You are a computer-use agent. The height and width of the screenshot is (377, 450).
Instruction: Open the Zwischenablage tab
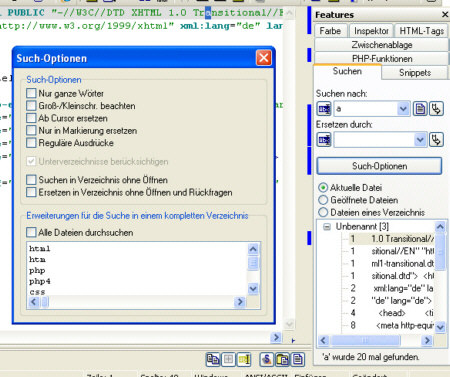pos(382,45)
